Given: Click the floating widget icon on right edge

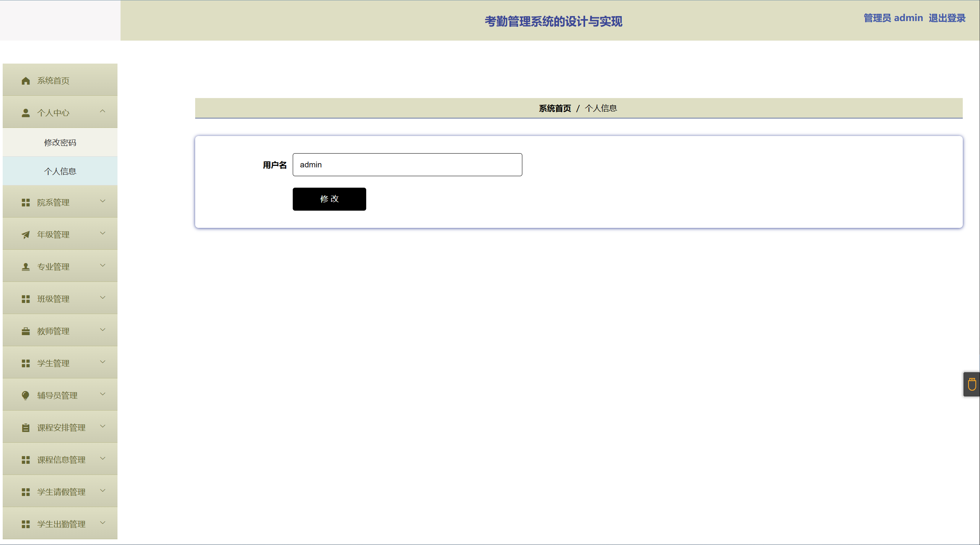Looking at the screenshot, I should pos(972,384).
